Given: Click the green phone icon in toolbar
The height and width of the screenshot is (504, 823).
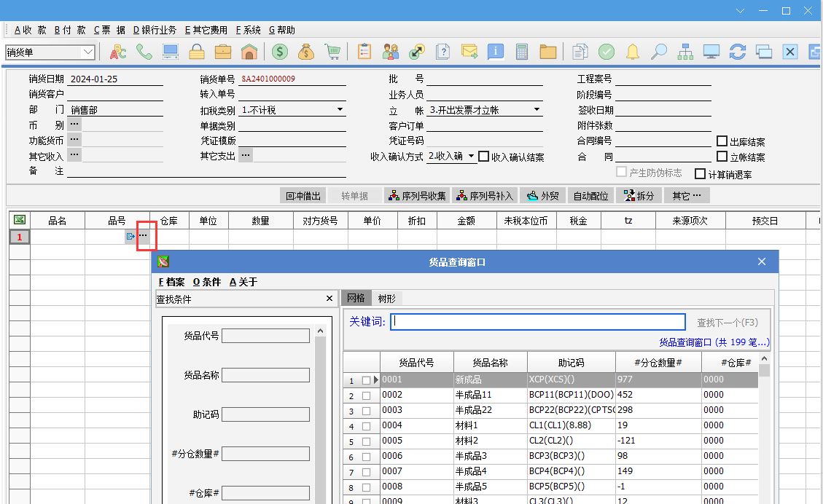Looking at the screenshot, I should point(144,52).
